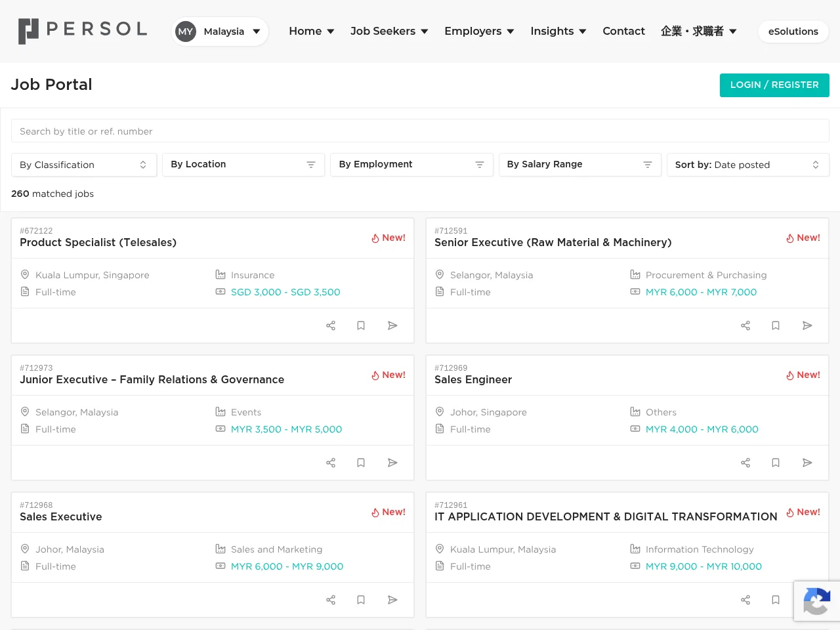840x630 pixels.
Task: Click salary SGD 3,000 - SGD 3,500
Action: coord(285,292)
